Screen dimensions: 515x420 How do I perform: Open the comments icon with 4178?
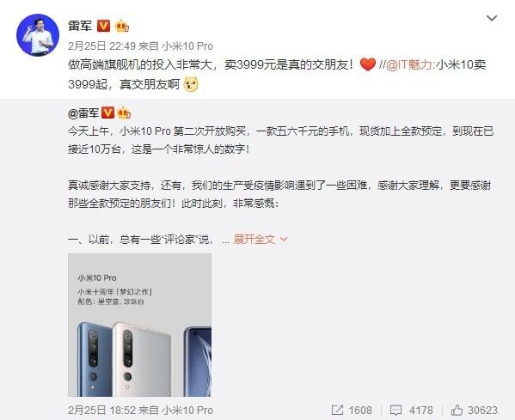click(411, 411)
